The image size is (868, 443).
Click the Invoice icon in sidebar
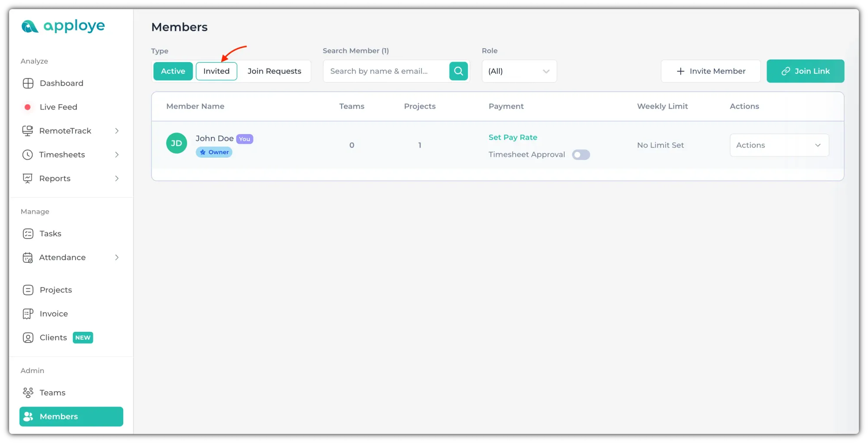click(28, 314)
